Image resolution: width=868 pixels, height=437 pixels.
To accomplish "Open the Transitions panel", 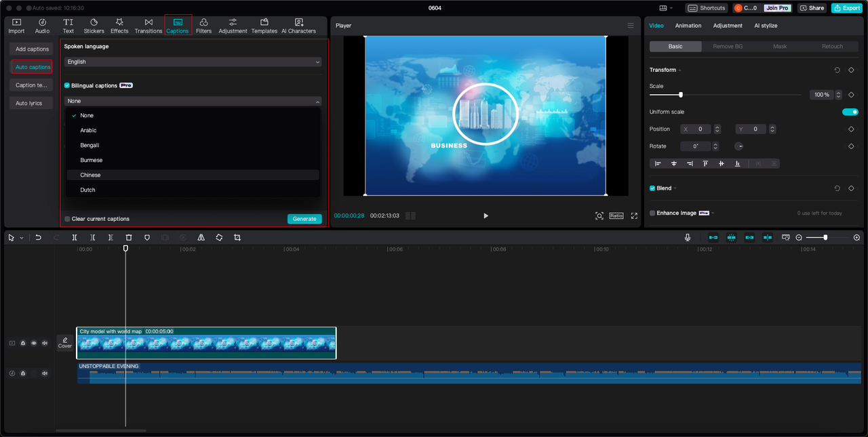I will 149,26.
